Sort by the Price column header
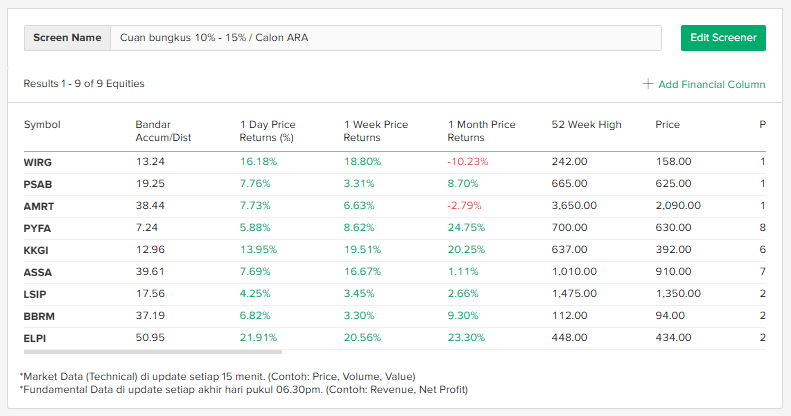Viewport: 791px width, 416px height. tap(667, 125)
